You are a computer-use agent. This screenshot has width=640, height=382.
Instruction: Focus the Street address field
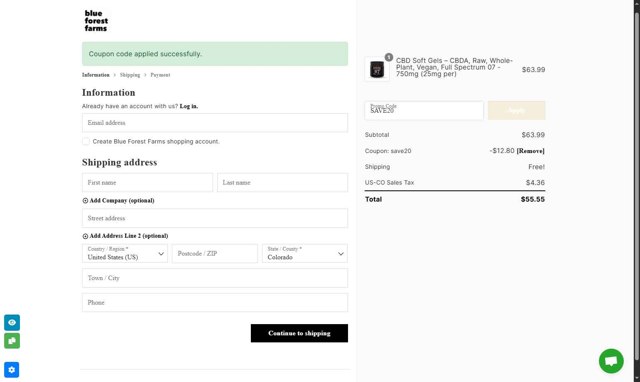point(215,218)
